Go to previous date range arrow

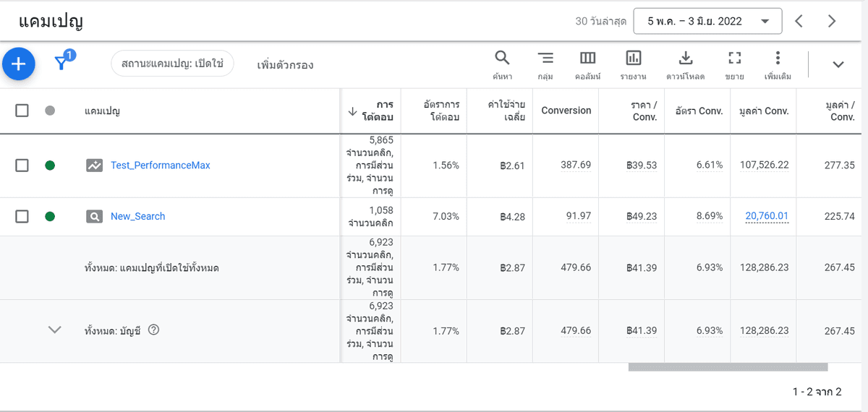coord(799,21)
